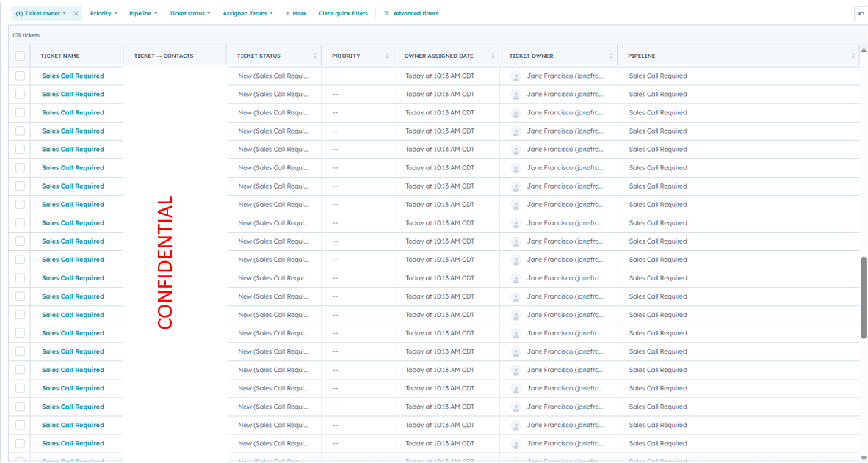Check the second ticket row checkbox

pos(20,94)
